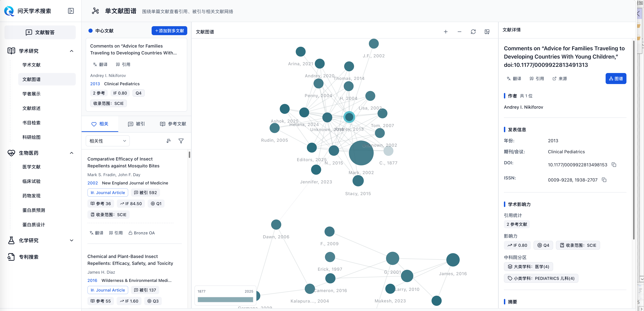
Task: Open 学术文献 in the sidebar
Action: pos(31,65)
